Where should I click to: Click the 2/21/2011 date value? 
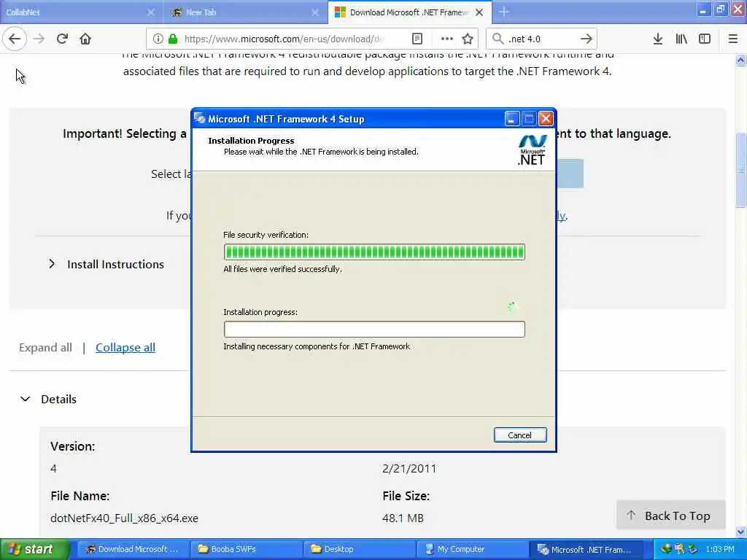(409, 469)
